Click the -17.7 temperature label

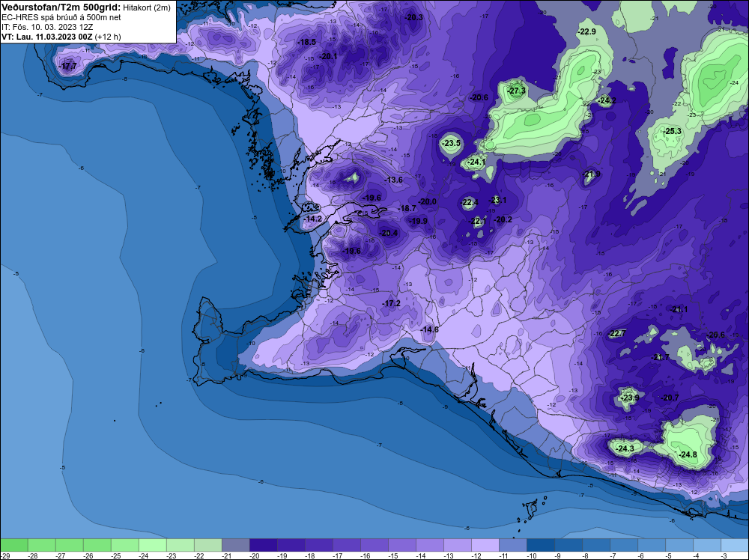click(68, 67)
